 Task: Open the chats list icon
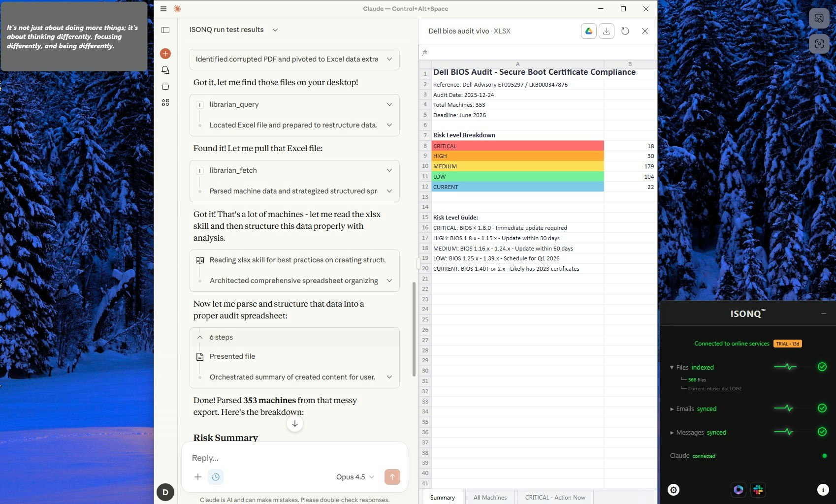(165, 70)
